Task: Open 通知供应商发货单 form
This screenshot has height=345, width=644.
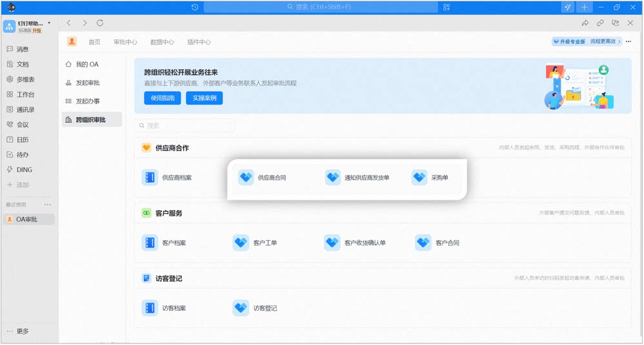Action: tap(357, 178)
